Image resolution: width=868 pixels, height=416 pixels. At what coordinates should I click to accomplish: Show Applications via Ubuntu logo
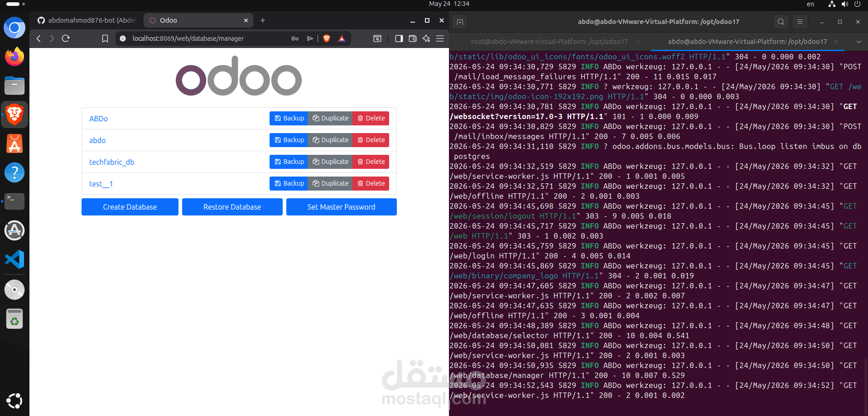click(14, 401)
